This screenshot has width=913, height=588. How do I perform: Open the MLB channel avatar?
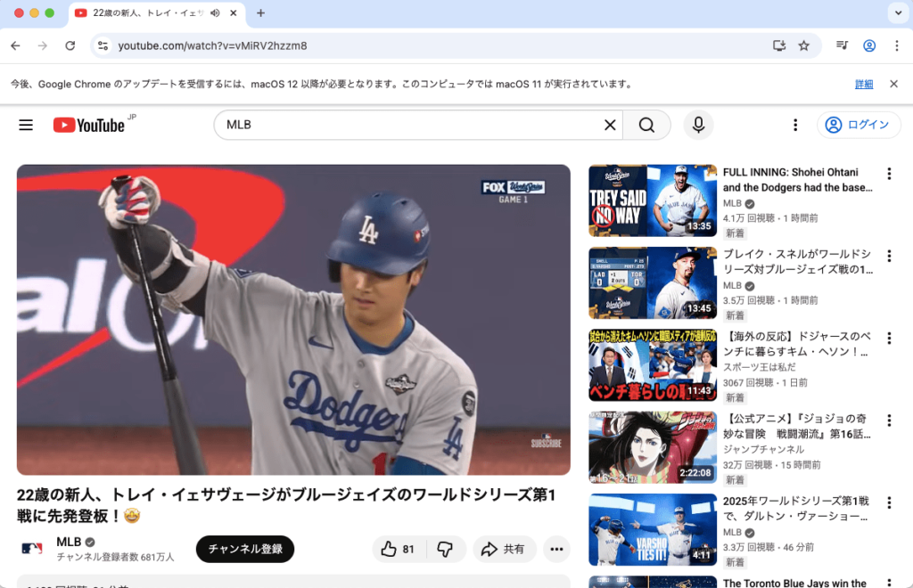(32, 549)
